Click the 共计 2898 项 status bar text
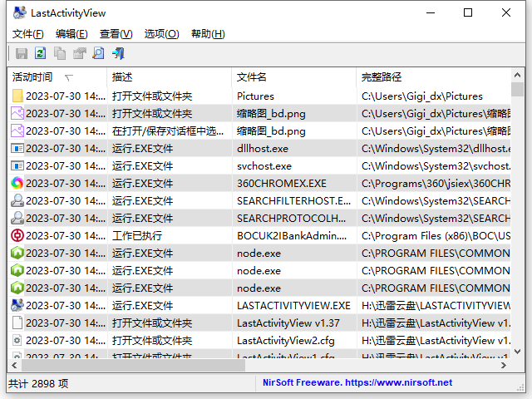The image size is (532, 399). pos(38,383)
